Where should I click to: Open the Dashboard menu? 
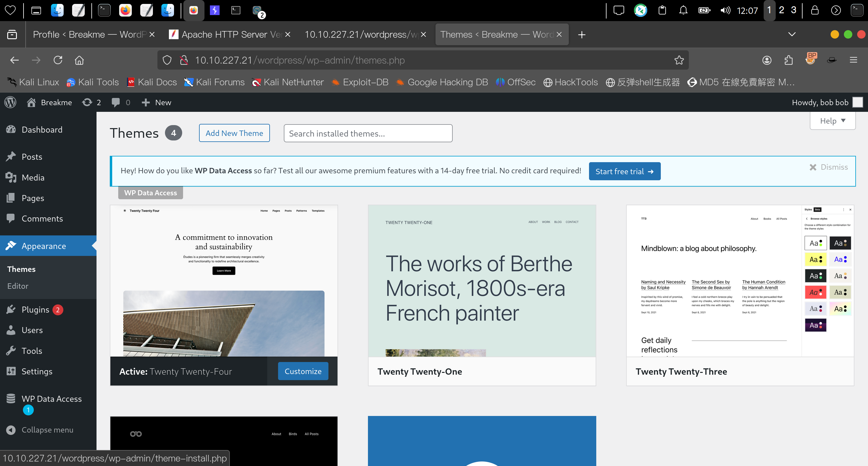click(x=42, y=130)
